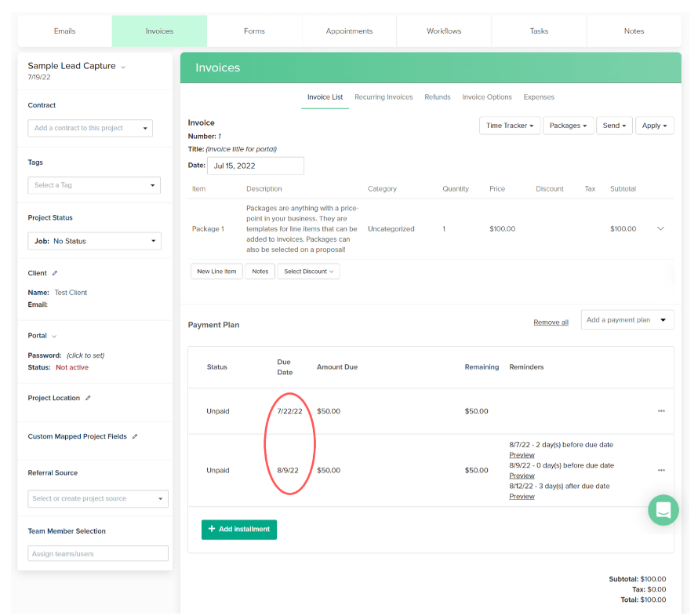
Task: Open the ellipsis menu on the 7/22/22 installment
Action: tap(661, 410)
